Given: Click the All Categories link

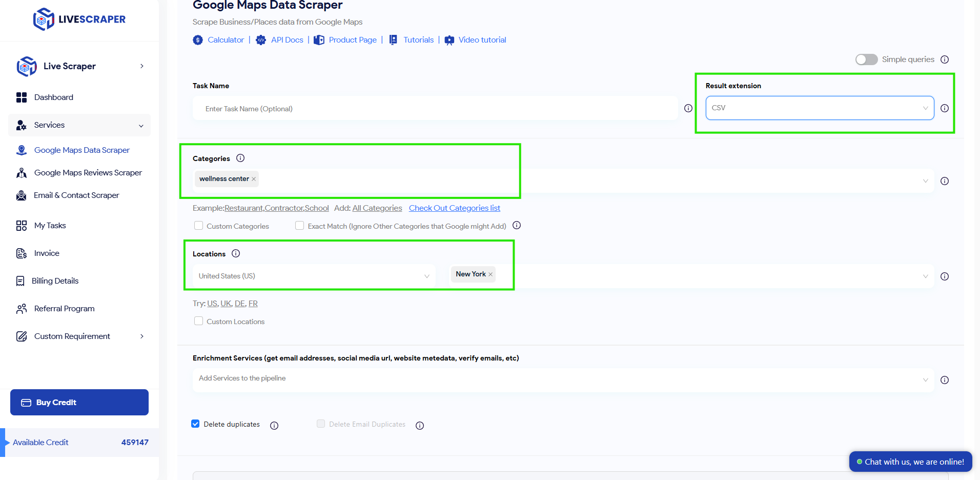Looking at the screenshot, I should point(377,208).
